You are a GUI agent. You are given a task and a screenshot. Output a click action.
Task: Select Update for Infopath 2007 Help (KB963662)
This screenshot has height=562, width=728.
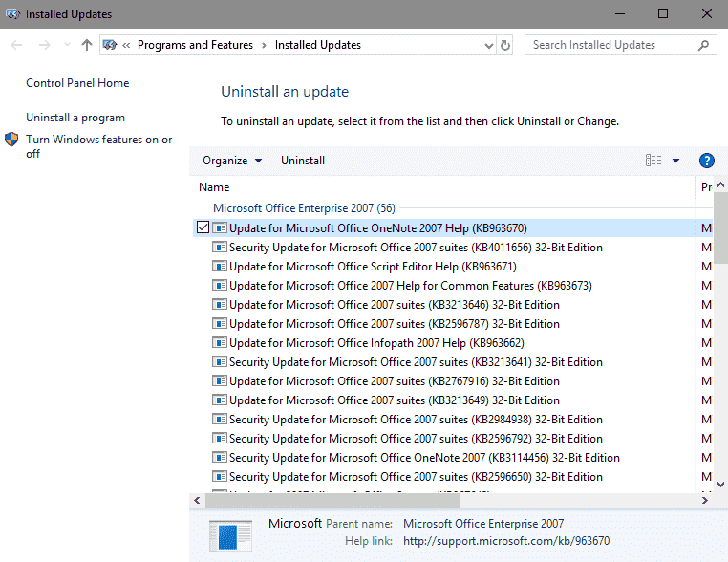(376, 343)
